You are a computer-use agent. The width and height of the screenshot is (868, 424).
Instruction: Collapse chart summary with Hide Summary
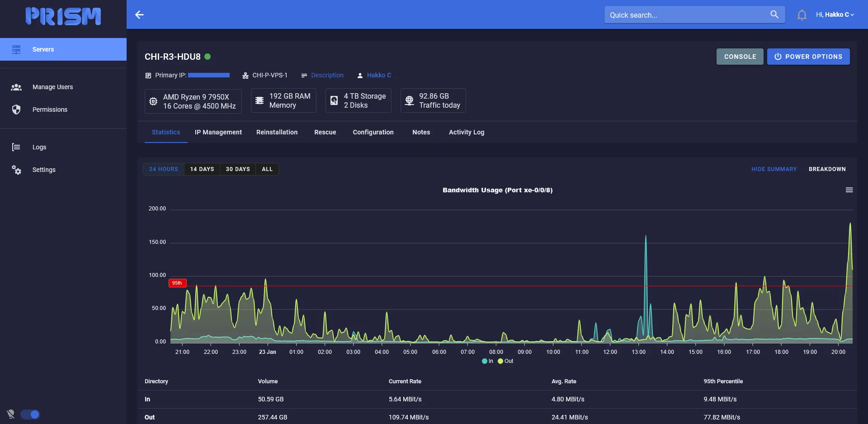774,169
